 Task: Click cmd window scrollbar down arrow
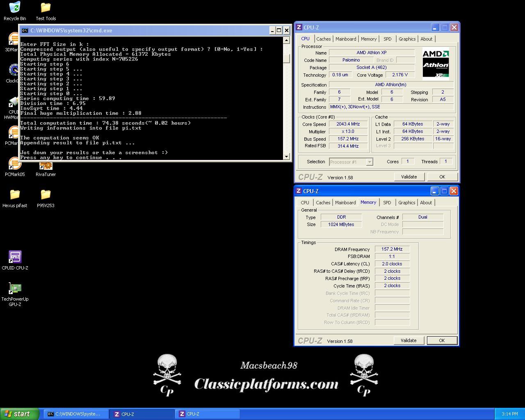click(286, 156)
